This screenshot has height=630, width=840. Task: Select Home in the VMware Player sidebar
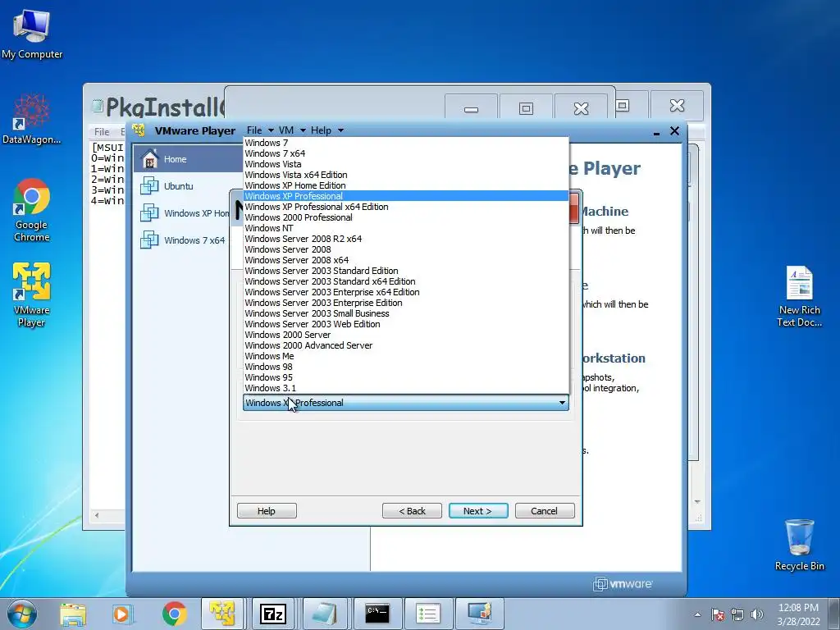188,159
